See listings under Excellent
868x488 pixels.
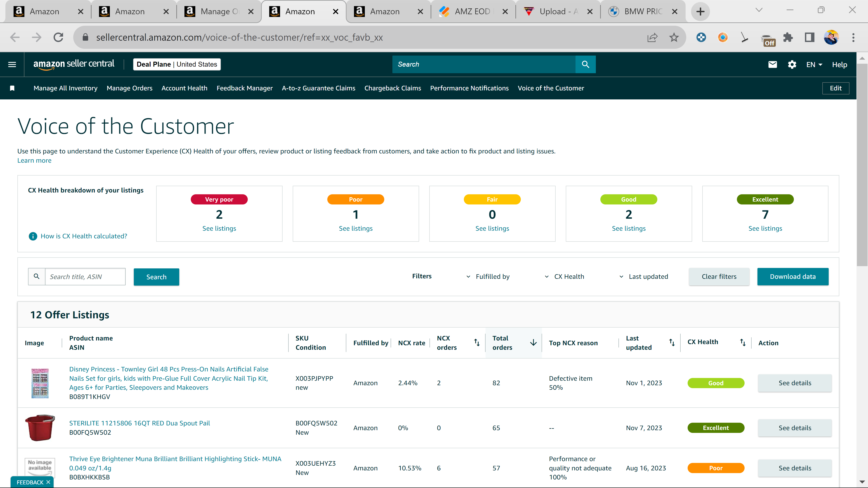click(765, 228)
